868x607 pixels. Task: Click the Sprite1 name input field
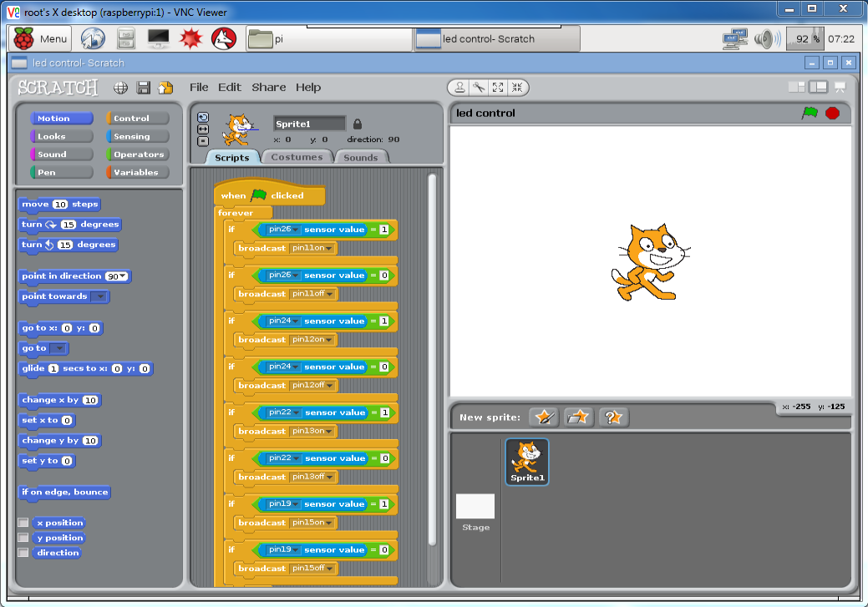[309, 124]
